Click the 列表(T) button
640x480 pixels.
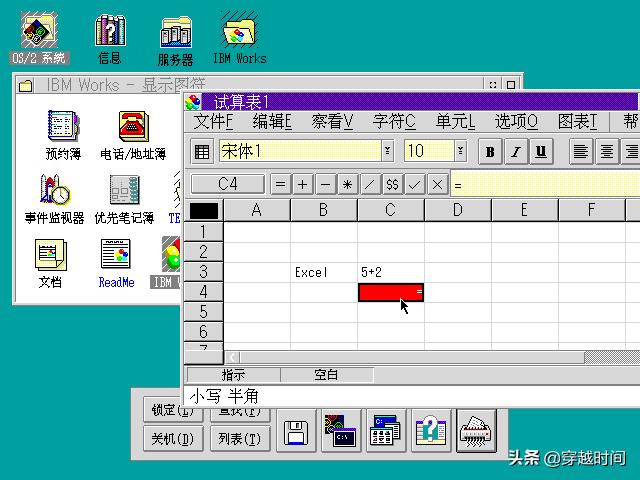pos(240,438)
